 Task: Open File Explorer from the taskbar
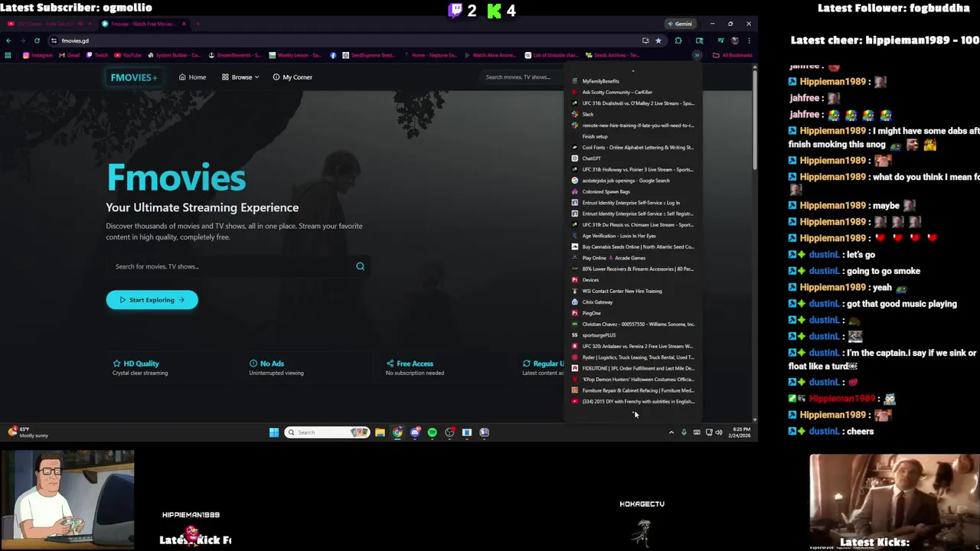pyautogui.click(x=380, y=432)
